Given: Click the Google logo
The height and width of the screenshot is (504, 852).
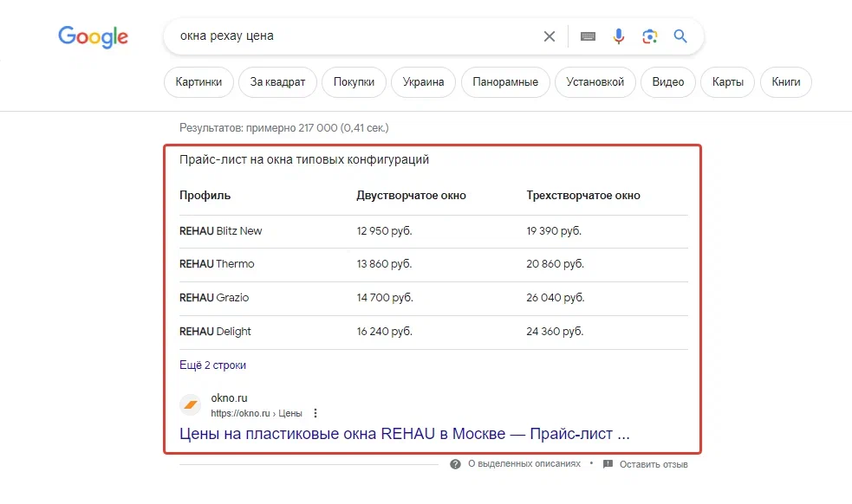Looking at the screenshot, I should [93, 36].
